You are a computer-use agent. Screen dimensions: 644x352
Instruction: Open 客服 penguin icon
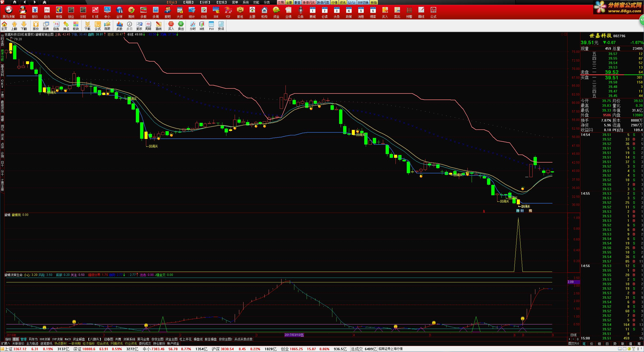coord(23,12)
